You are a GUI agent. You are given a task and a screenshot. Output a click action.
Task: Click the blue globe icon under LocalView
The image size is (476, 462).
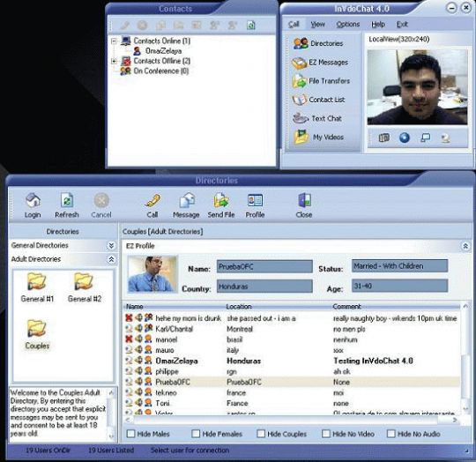[404, 138]
